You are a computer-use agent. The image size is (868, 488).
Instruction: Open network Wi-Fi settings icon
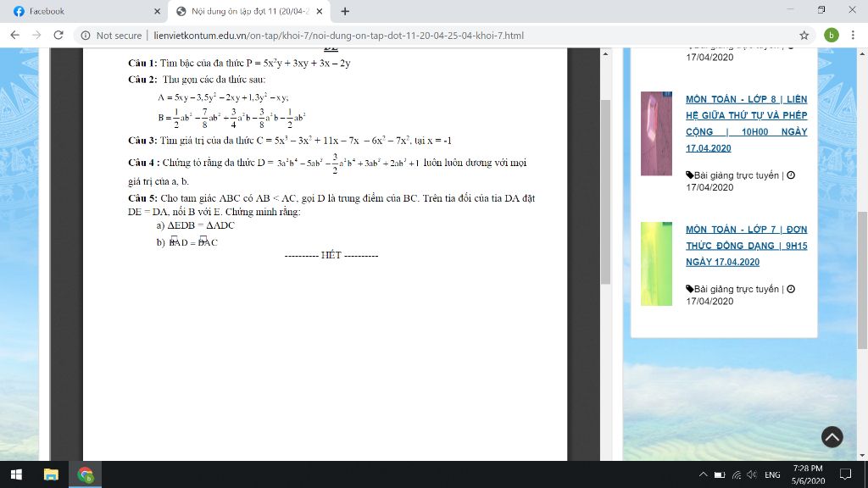tap(737, 474)
